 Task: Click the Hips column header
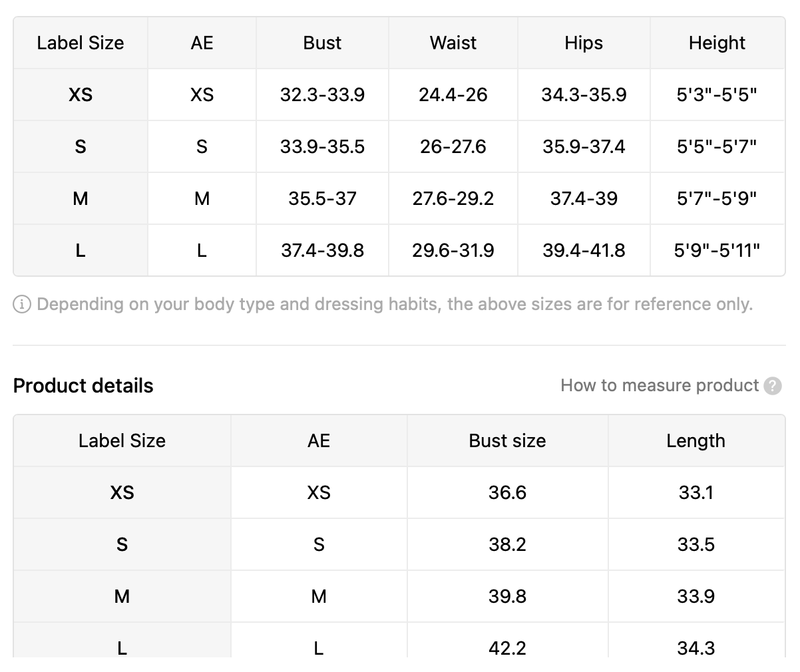(x=584, y=43)
